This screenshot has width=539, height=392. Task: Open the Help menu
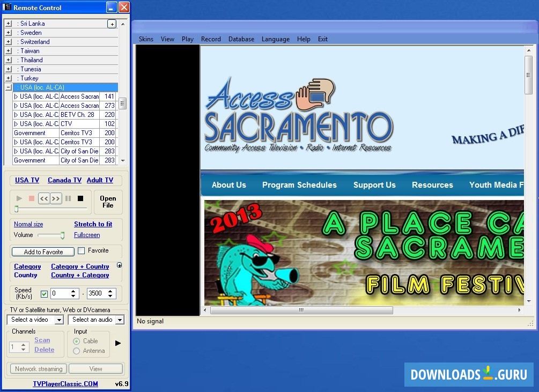[x=304, y=39]
